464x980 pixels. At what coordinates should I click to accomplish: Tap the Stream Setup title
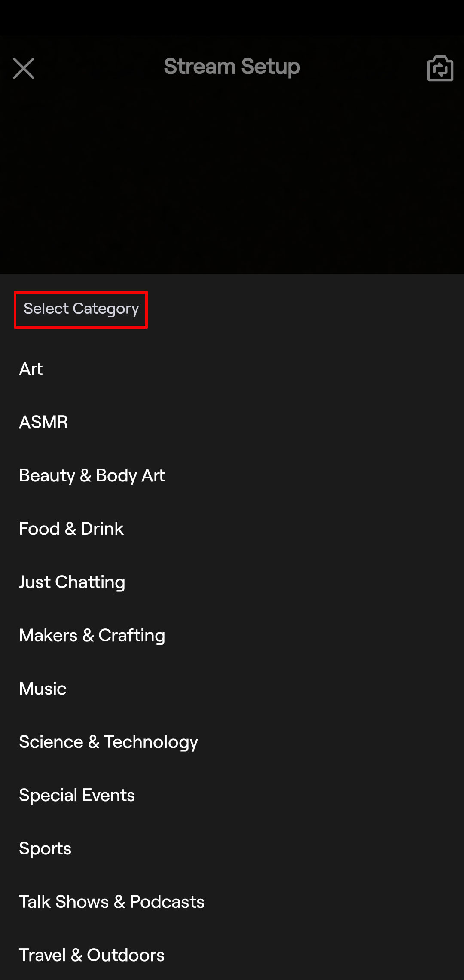pyautogui.click(x=232, y=67)
